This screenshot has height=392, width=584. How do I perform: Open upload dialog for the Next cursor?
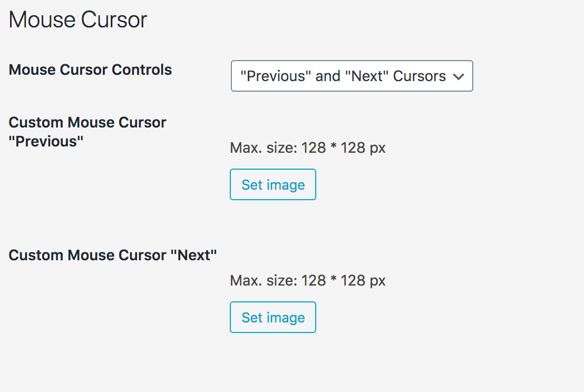point(273,317)
